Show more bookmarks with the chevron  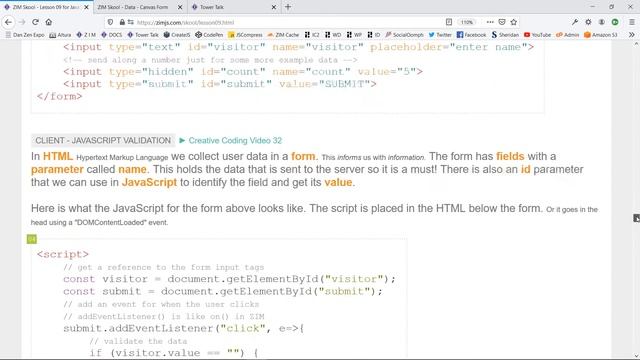(632, 35)
